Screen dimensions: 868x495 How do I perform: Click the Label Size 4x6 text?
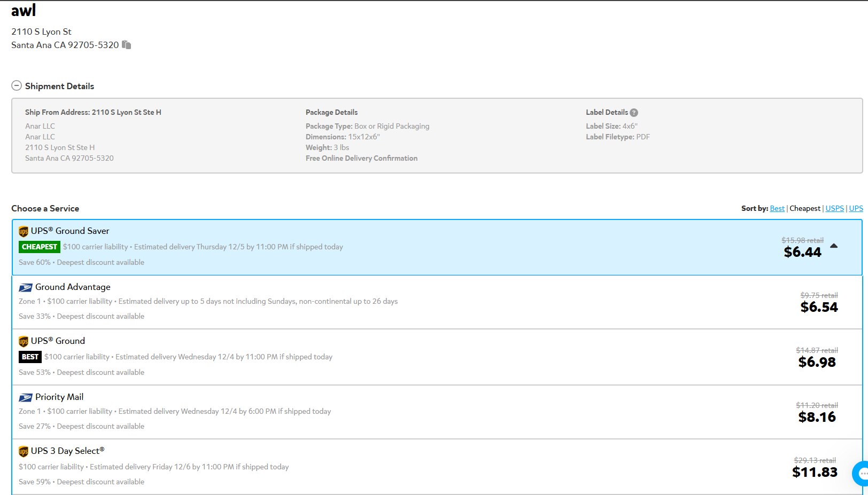[611, 126]
